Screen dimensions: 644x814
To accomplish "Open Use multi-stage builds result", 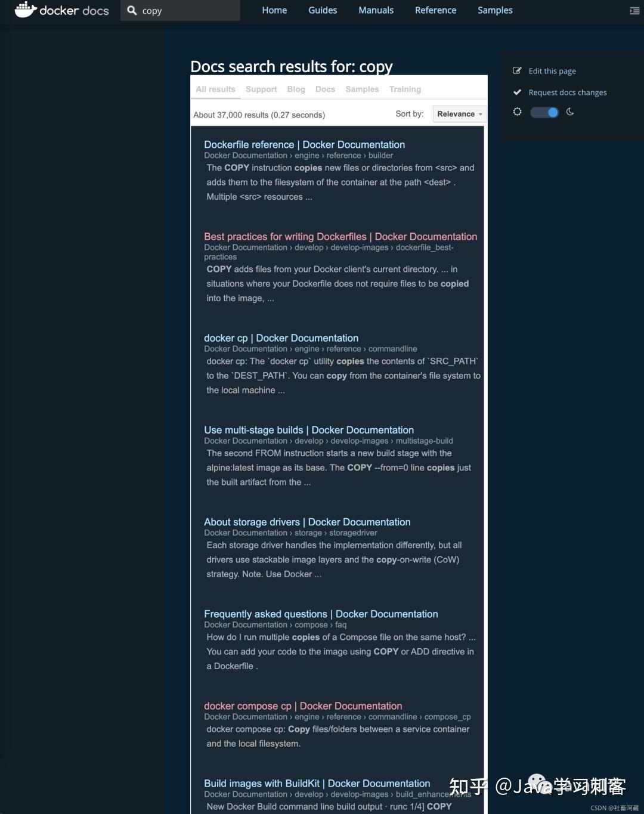I will tap(309, 430).
